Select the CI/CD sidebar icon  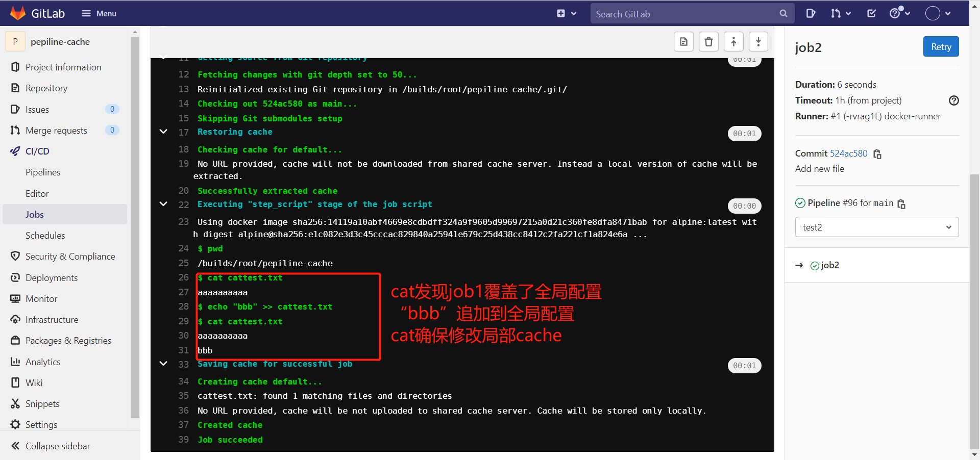15,151
